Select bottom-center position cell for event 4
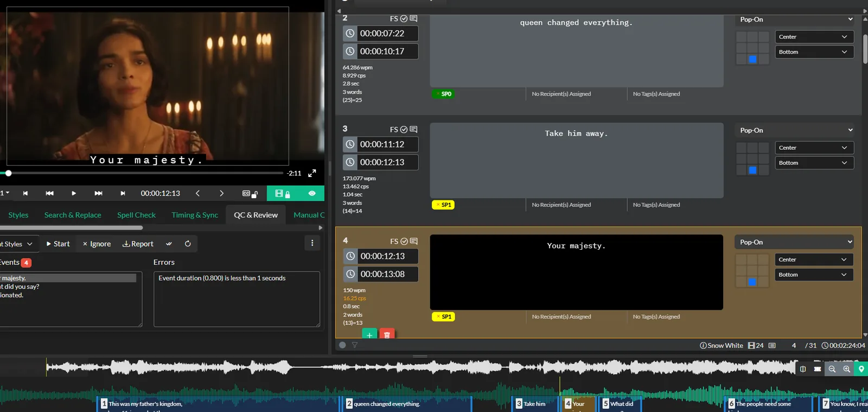This screenshot has width=868, height=412. click(x=752, y=282)
